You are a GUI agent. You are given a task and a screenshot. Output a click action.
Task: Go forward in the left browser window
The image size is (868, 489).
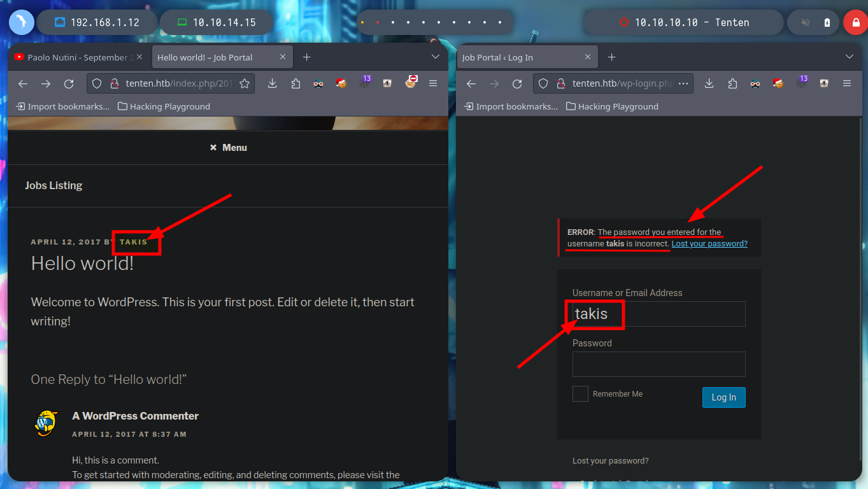tap(46, 83)
